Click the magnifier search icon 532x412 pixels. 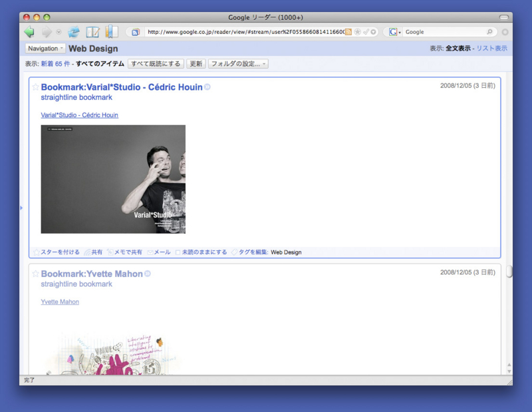click(x=489, y=31)
